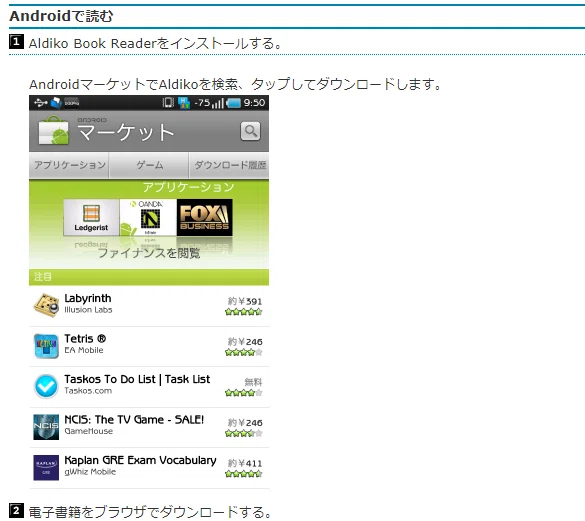Tap the Android Market shopping bag logo
This screenshot has height=521, width=585.
coord(54,130)
